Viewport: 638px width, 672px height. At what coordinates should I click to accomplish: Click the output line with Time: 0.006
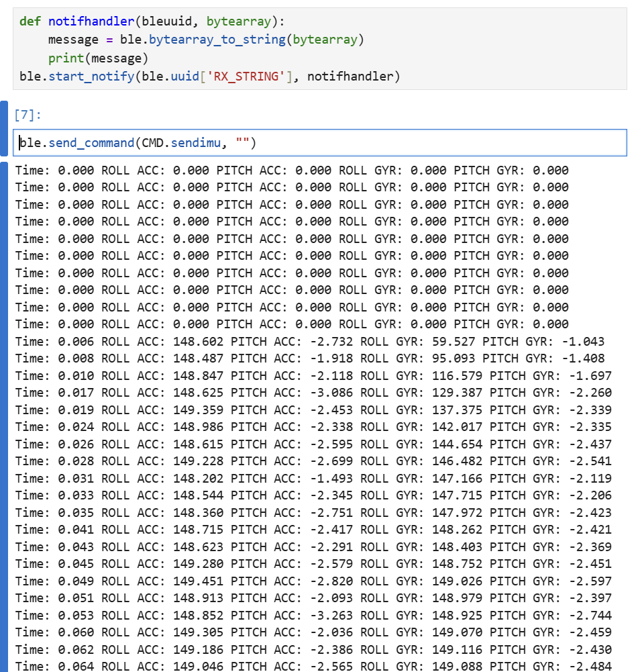309,342
